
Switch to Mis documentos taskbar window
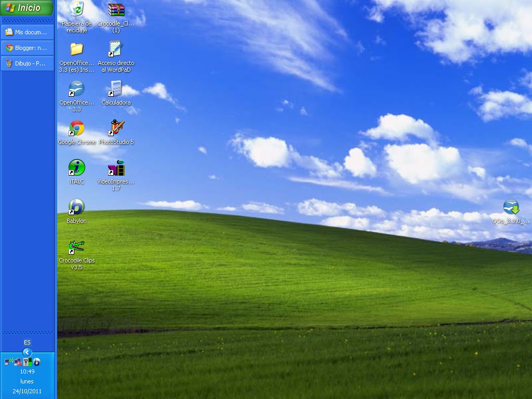tap(28, 32)
